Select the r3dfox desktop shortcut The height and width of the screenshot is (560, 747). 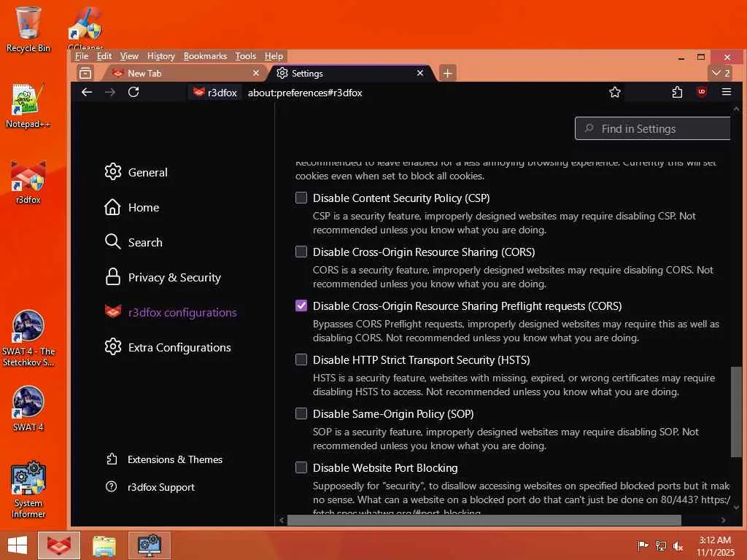[28, 182]
